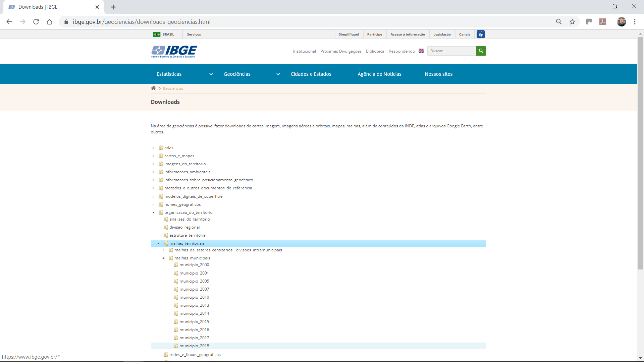Open the VLibras accessibility hand icon

pyautogui.click(x=480, y=34)
